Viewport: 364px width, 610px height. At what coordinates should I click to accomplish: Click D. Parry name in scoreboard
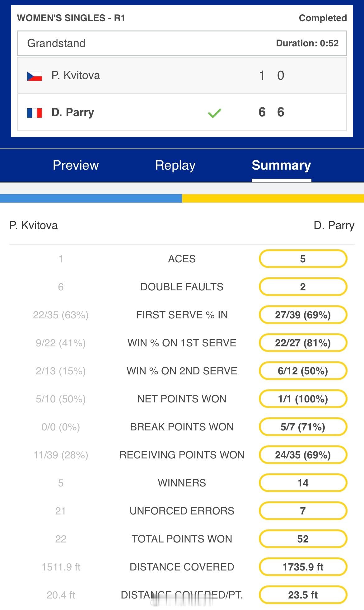73,112
